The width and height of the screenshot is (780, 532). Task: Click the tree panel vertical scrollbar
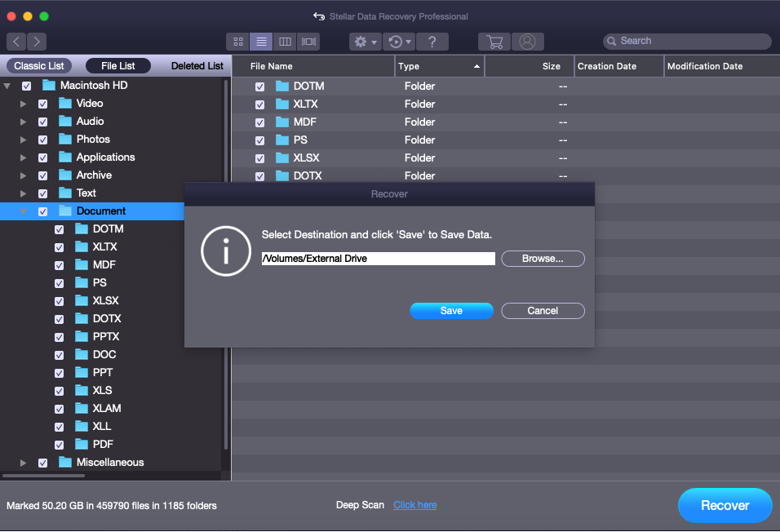coord(226,264)
